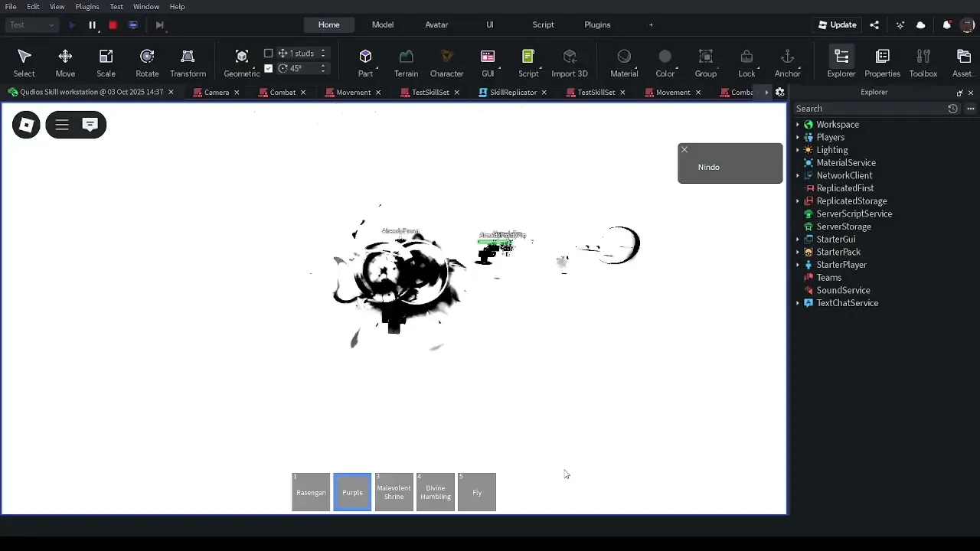Open the Terrain editor
The height and width of the screenshot is (551, 980).
(x=406, y=63)
